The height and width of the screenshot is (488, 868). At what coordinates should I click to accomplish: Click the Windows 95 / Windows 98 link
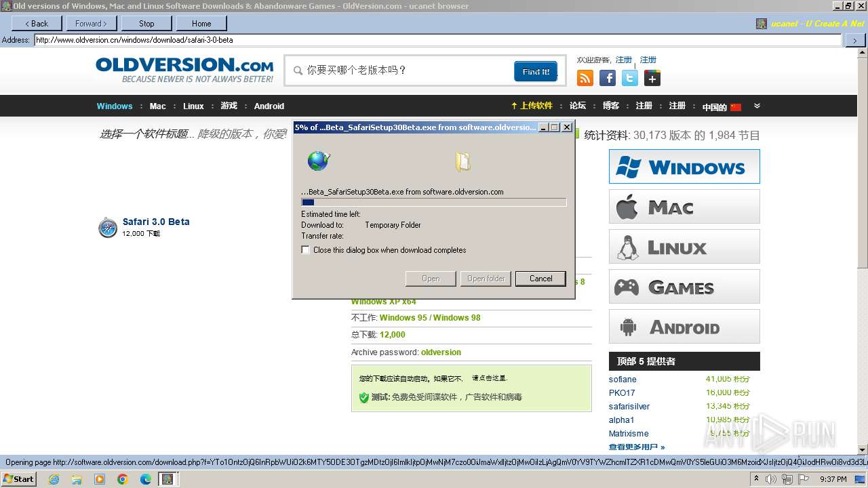pyautogui.click(x=430, y=318)
